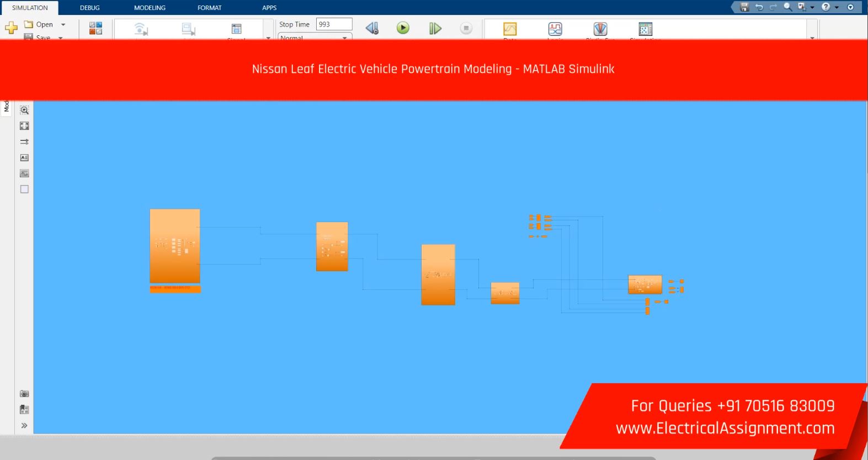Select the rightmost orange subsystem block
Image resolution: width=868 pixels, height=460 pixels.
pos(645,284)
